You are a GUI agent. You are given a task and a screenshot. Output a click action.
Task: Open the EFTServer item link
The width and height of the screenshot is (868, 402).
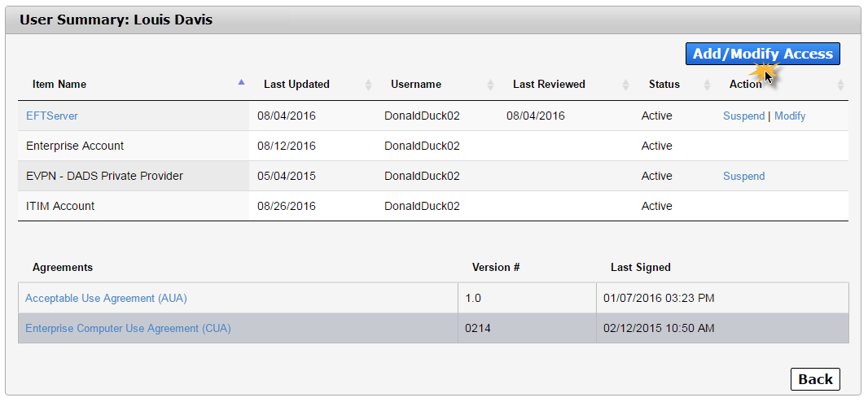[x=52, y=116]
